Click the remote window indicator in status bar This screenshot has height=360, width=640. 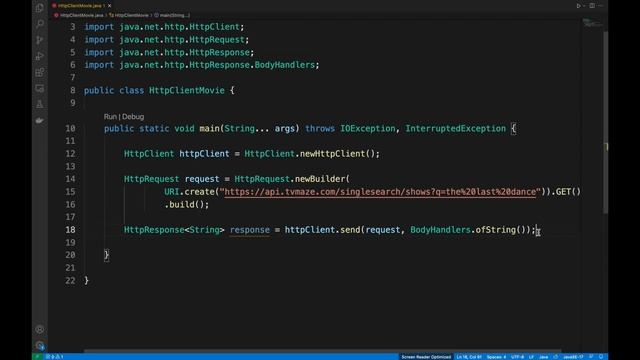[x=37, y=357]
